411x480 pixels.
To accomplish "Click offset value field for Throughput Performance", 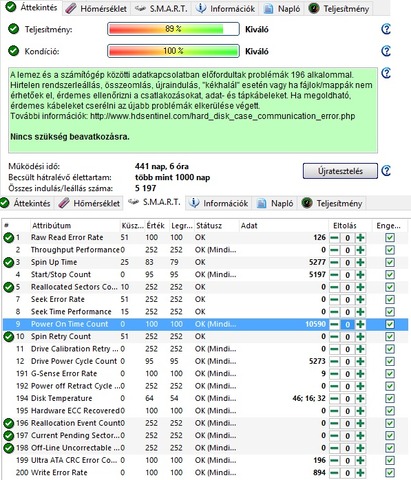I will 347,250.
